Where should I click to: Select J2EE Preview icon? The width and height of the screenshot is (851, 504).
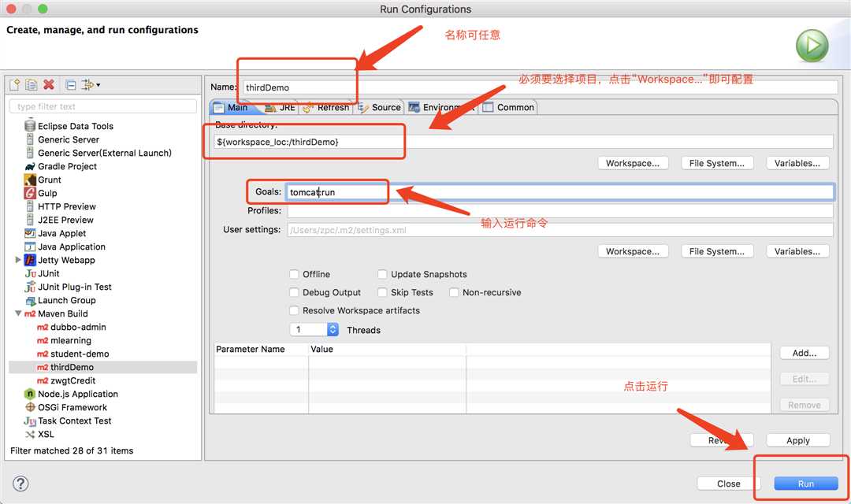[30, 220]
